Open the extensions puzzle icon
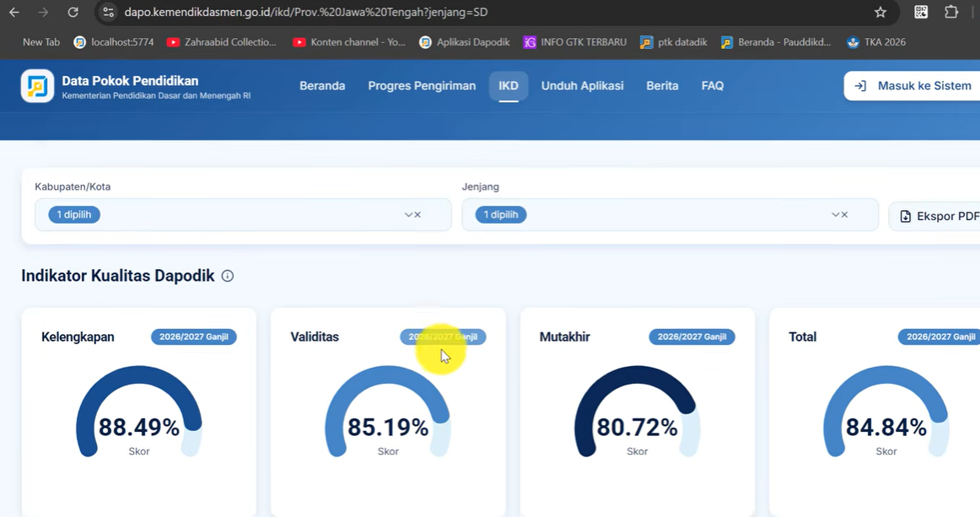980x528 pixels. [x=950, y=12]
